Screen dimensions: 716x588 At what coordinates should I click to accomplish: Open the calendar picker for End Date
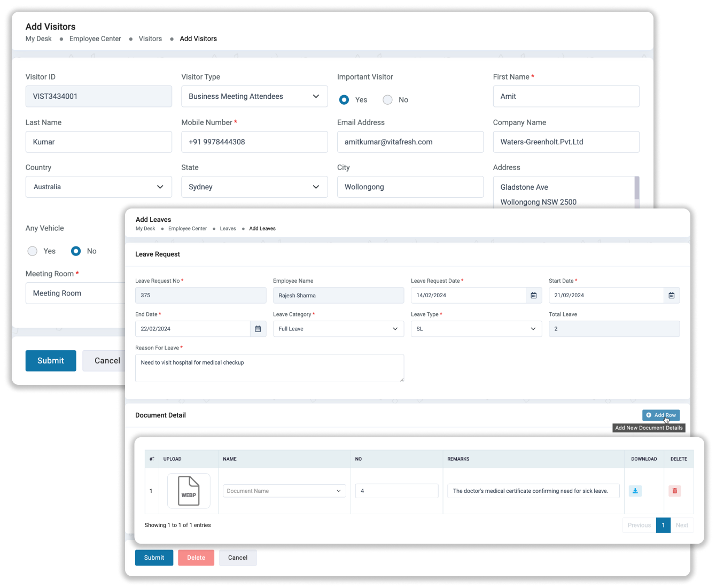[x=258, y=329]
